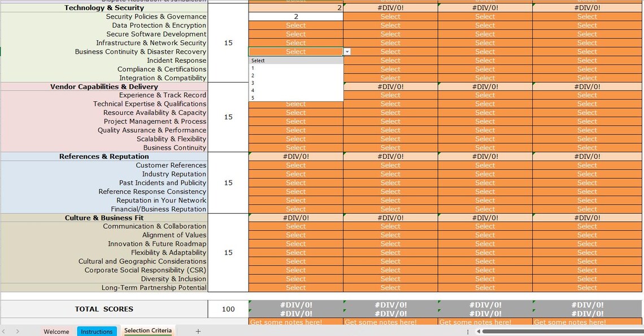Click the TOTAL SCORES label cell
This screenshot has height=336, width=644.
(104, 309)
